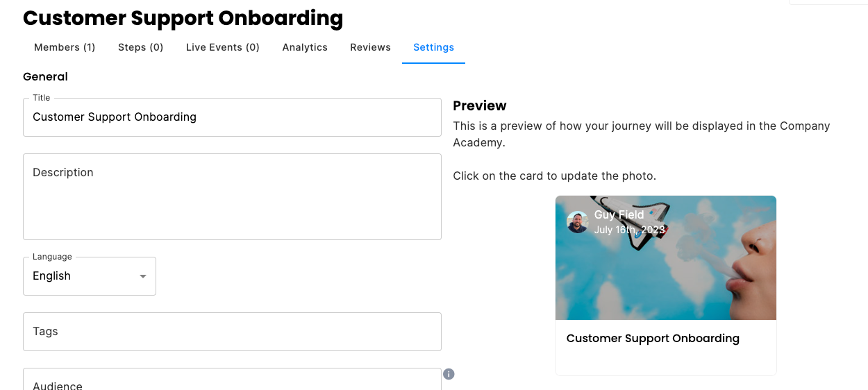
Task: Click the info icon beside the Audience field
Action: pyautogui.click(x=449, y=374)
